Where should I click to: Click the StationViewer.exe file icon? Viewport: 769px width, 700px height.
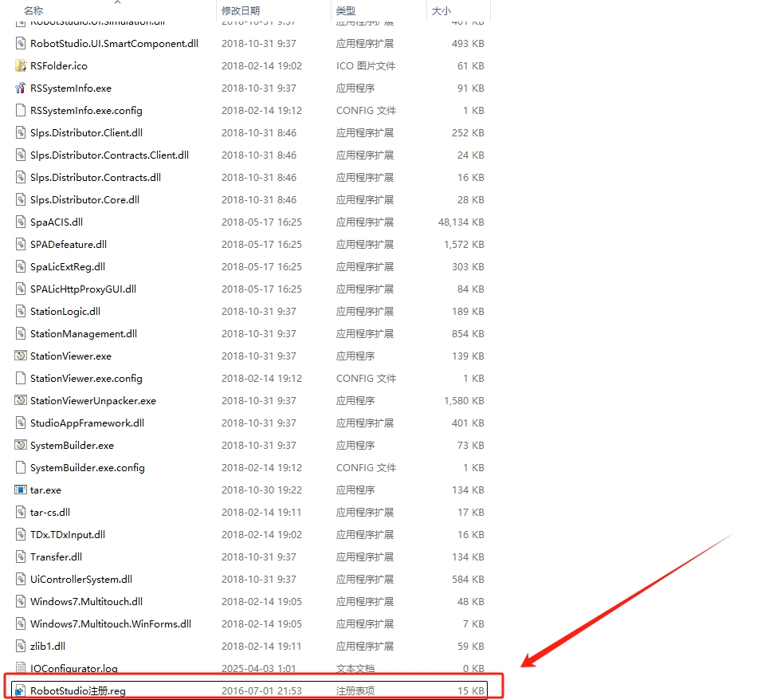21,356
